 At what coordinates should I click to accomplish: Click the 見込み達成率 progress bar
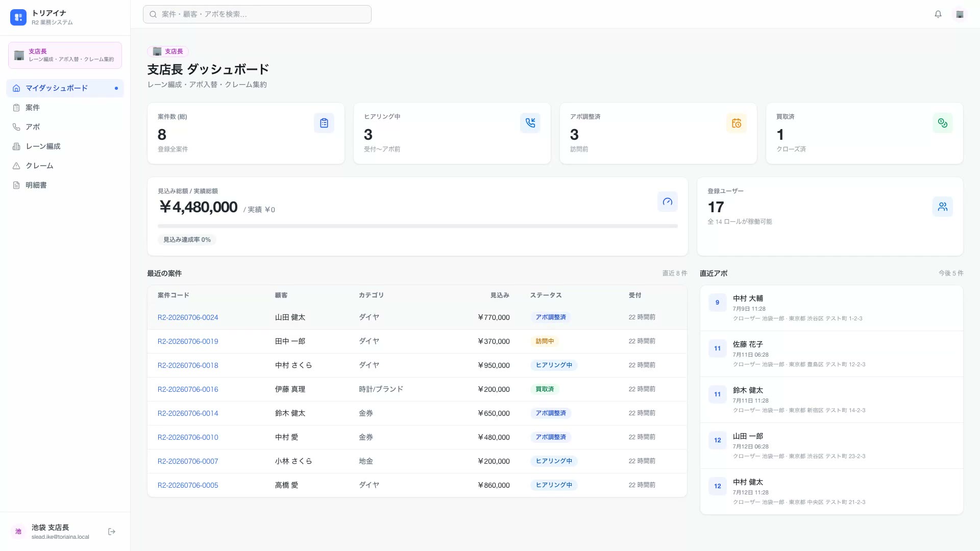pyautogui.click(x=418, y=226)
